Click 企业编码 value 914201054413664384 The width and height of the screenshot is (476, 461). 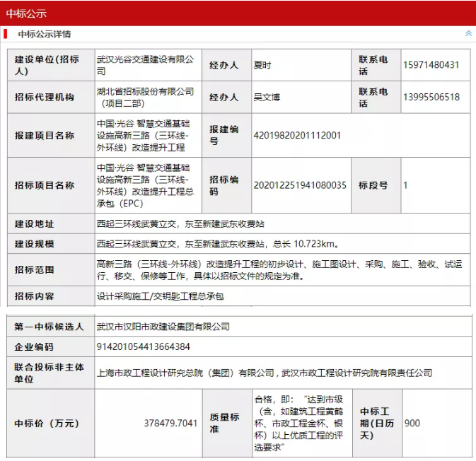[144, 346]
